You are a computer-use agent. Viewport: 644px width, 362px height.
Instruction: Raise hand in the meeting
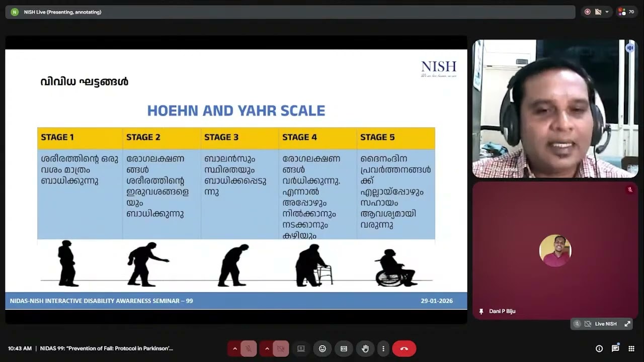click(365, 348)
